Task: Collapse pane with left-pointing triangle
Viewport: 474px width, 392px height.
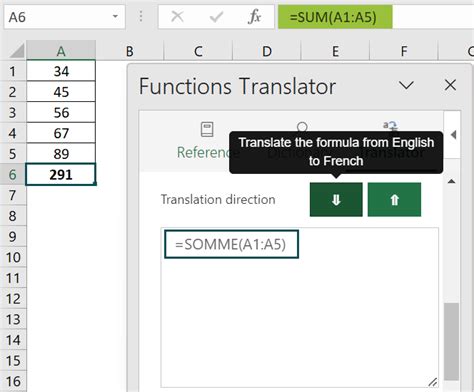Action: pyautogui.click(x=453, y=135)
